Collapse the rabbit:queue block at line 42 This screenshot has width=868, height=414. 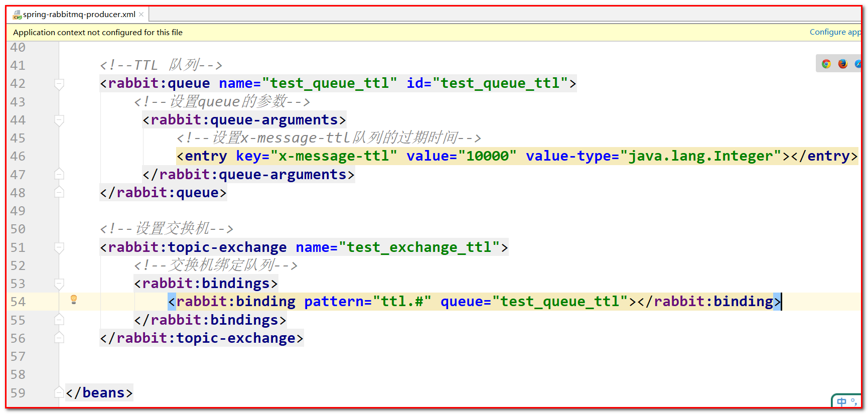pos(59,84)
